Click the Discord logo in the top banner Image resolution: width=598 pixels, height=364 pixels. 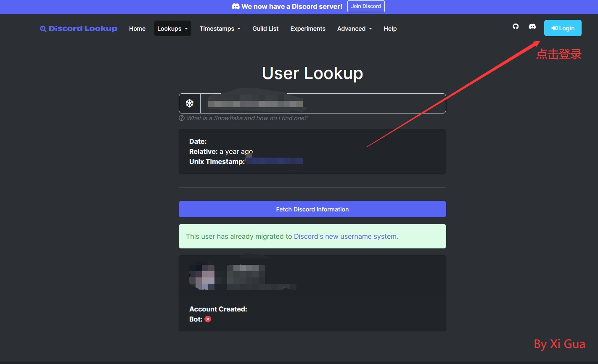pos(235,7)
